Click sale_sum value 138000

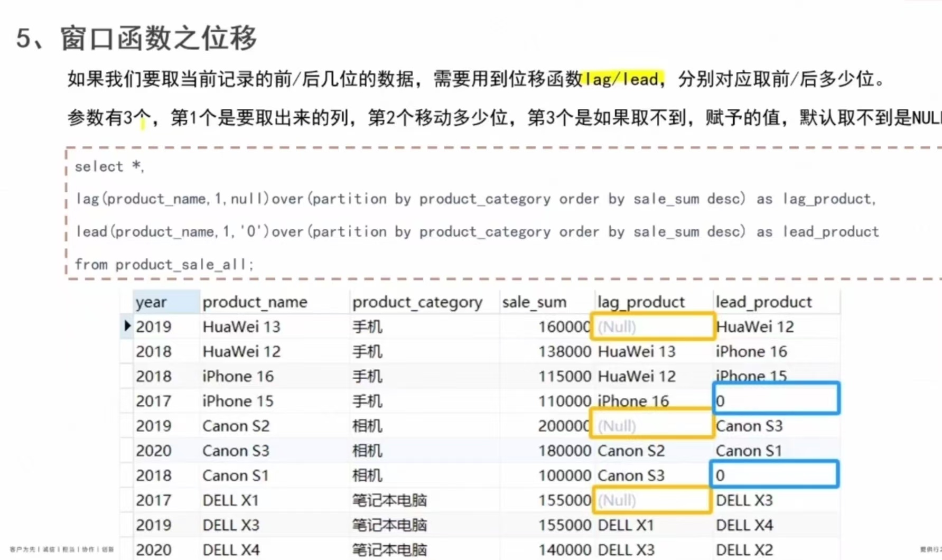pyautogui.click(x=564, y=351)
